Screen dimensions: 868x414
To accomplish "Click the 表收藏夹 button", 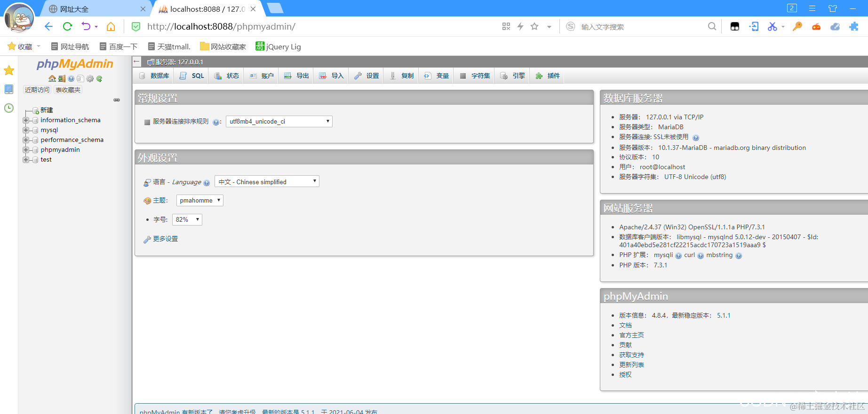I will [68, 90].
